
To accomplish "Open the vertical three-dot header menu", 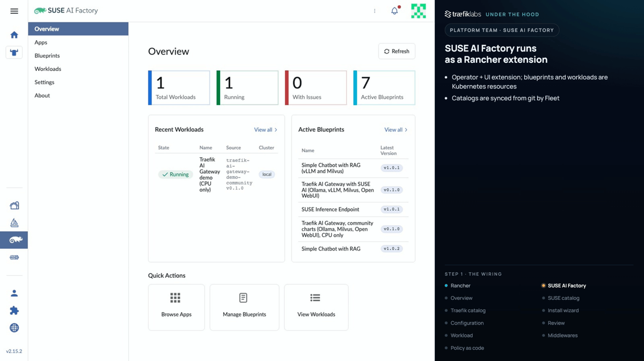I will click(375, 11).
